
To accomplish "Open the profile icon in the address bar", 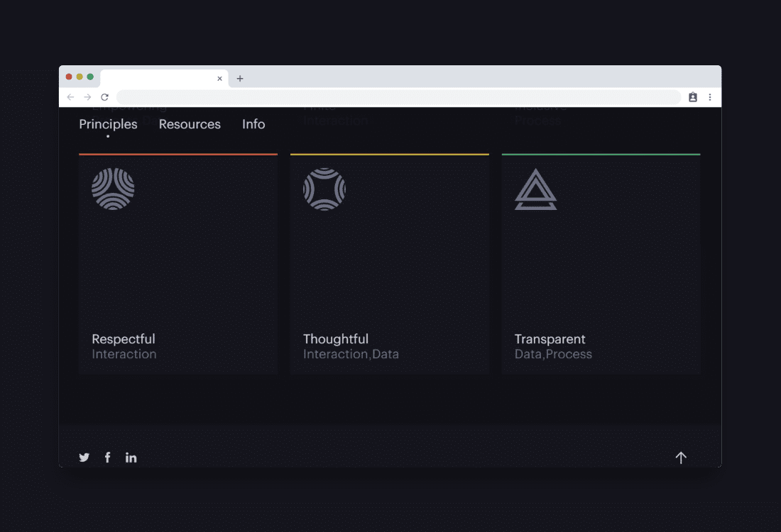I will tap(692, 97).
